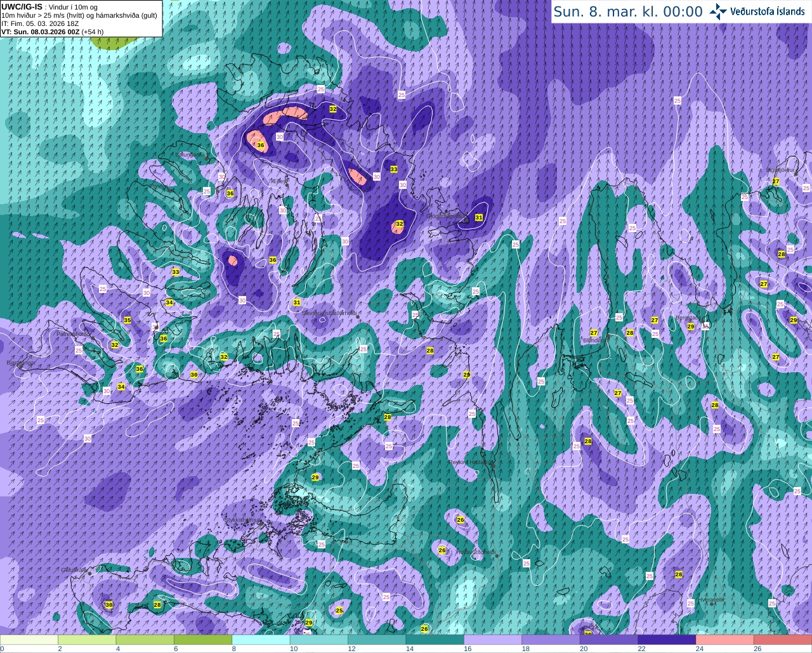Click the Gjögurflugvöllur station label
This screenshot has width=812, height=653.
coord(445,216)
